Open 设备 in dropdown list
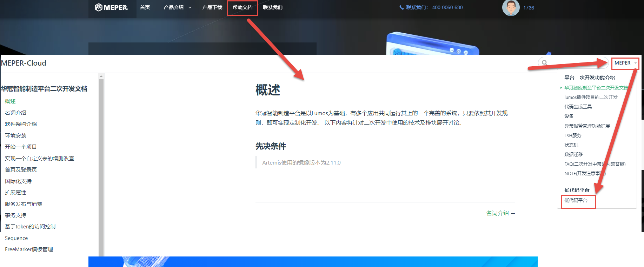The width and height of the screenshot is (644, 267). pos(569,116)
